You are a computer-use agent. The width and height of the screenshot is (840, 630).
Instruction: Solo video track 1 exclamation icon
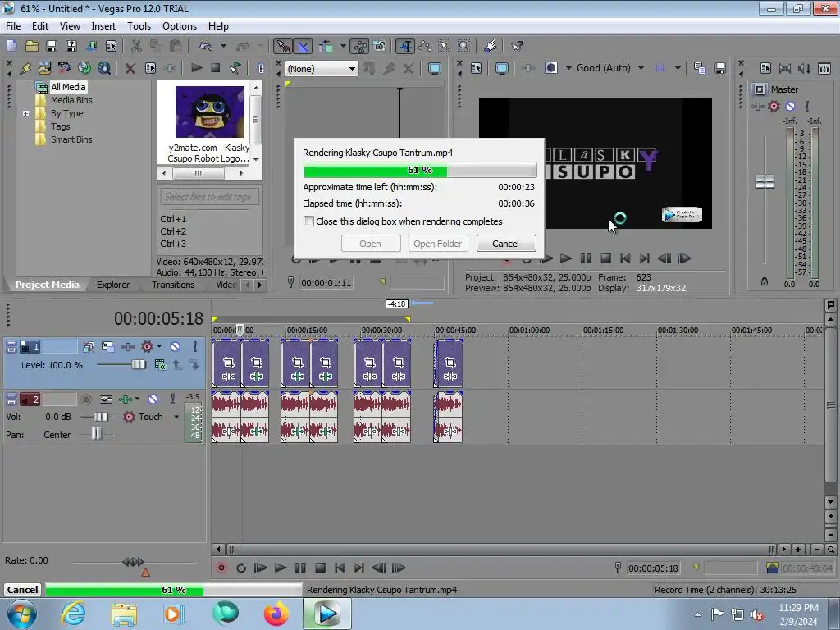click(195, 347)
